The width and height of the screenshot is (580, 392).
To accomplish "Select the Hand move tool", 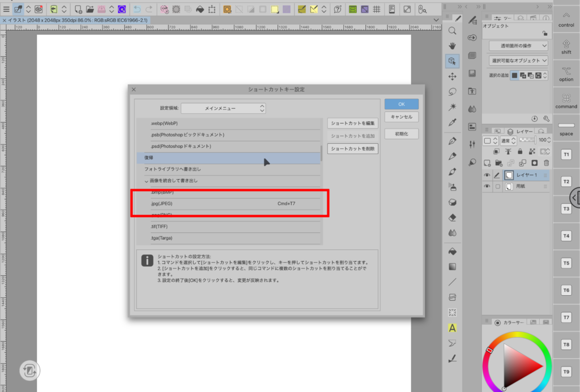I will point(453,45).
